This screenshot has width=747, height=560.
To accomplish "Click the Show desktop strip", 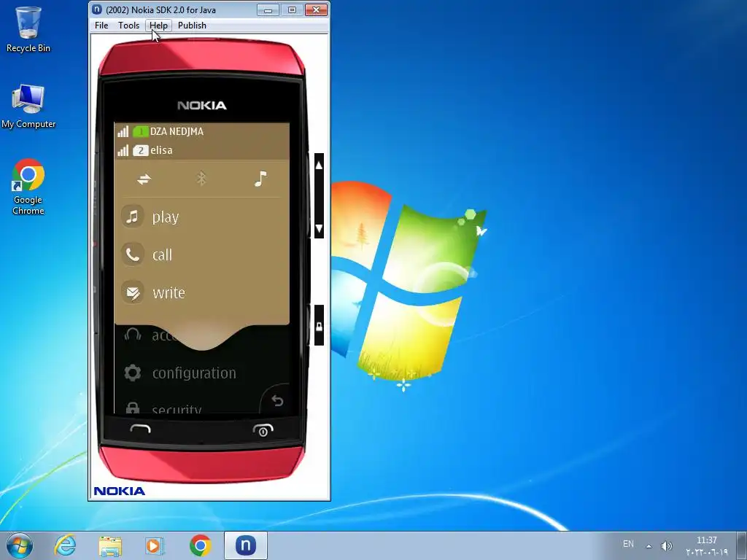I will click(741, 545).
